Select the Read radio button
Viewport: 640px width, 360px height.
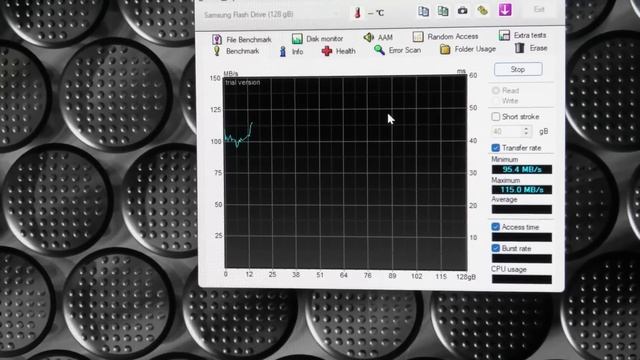(x=496, y=90)
